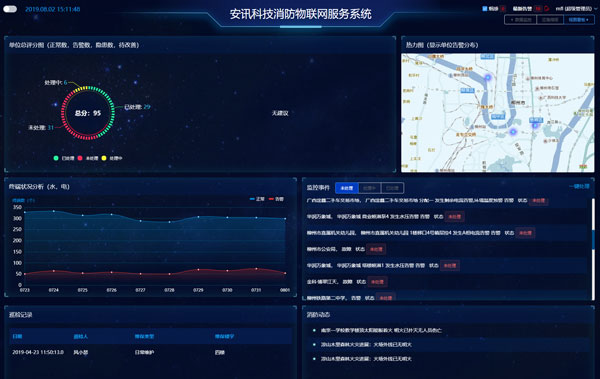Toggle red 未处理 legend dot under donut
This screenshot has height=379, width=600.
(80, 158)
